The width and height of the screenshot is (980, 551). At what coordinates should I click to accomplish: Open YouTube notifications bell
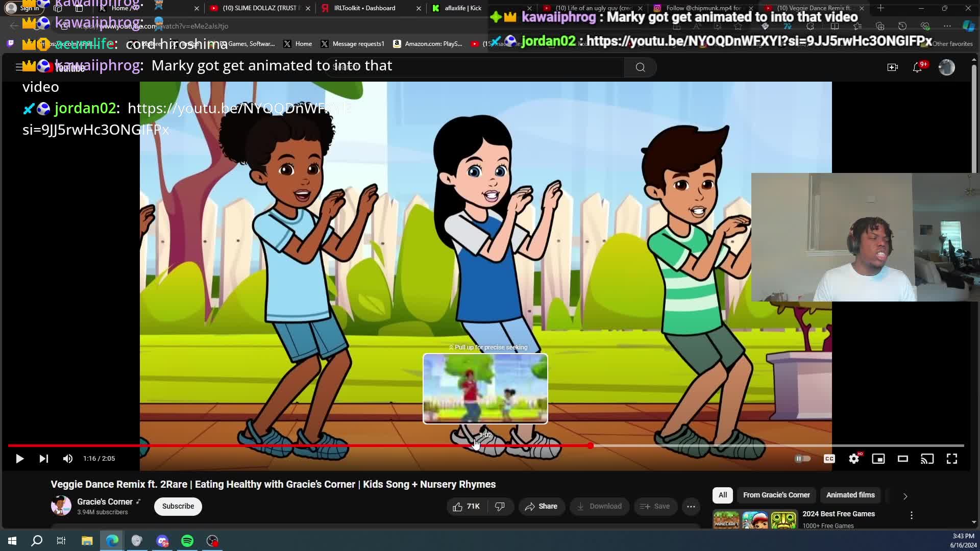tap(917, 67)
